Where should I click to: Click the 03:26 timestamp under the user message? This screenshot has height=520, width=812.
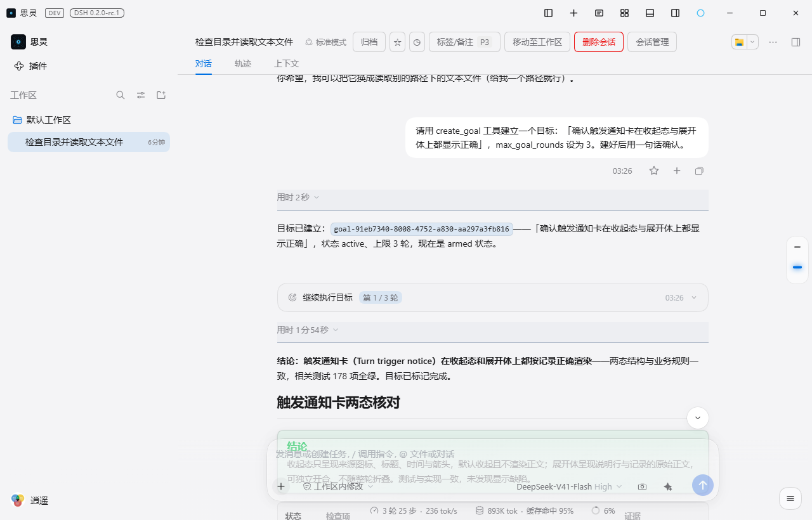[622, 171]
